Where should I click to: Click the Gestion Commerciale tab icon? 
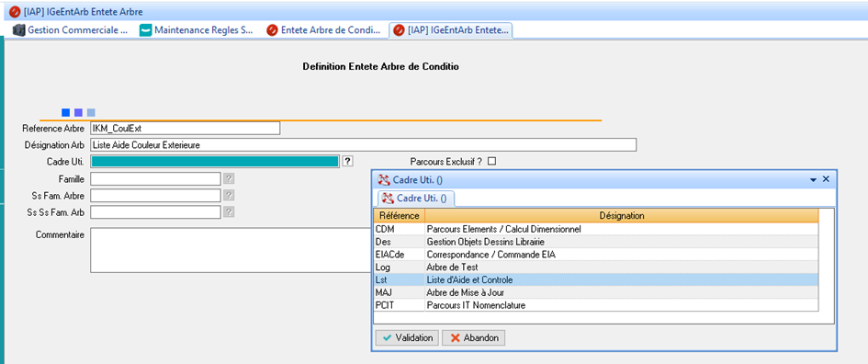(x=18, y=30)
